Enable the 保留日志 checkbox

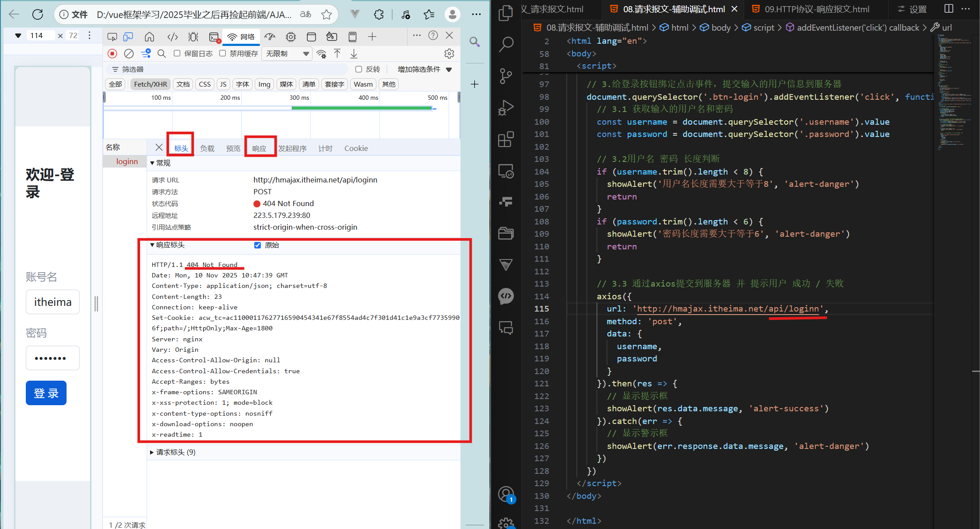click(177, 53)
